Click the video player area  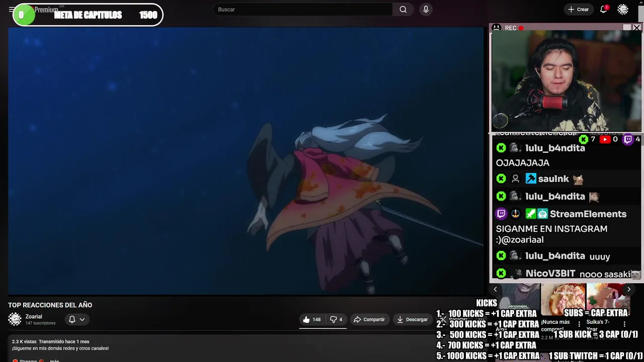246,160
